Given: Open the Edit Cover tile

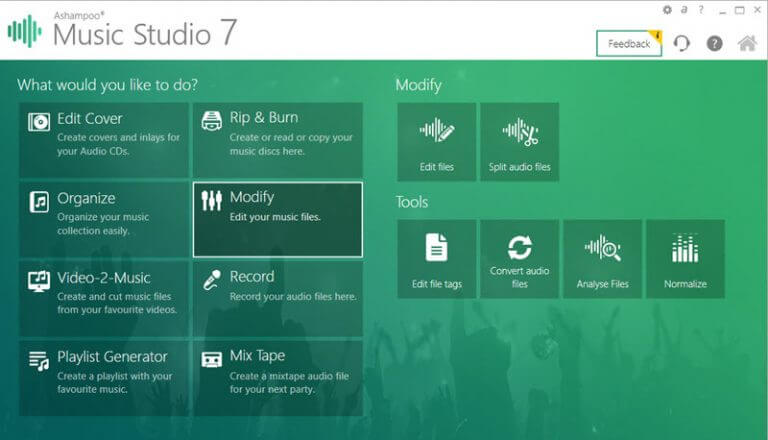Looking at the screenshot, I should 104,140.
